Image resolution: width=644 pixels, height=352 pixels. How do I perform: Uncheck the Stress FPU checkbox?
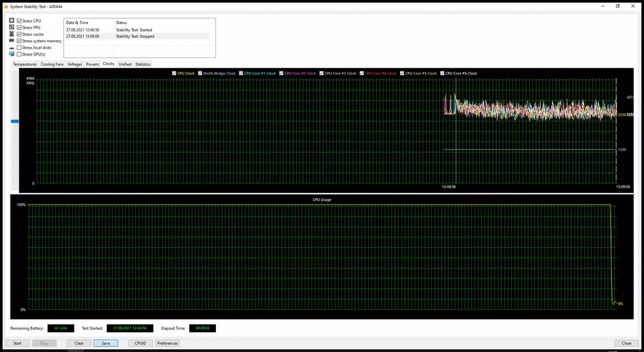[x=19, y=28]
